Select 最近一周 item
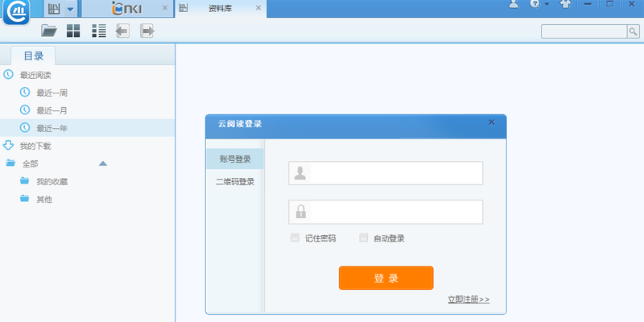Viewport: 644px width, 322px height. [x=52, y=93]
